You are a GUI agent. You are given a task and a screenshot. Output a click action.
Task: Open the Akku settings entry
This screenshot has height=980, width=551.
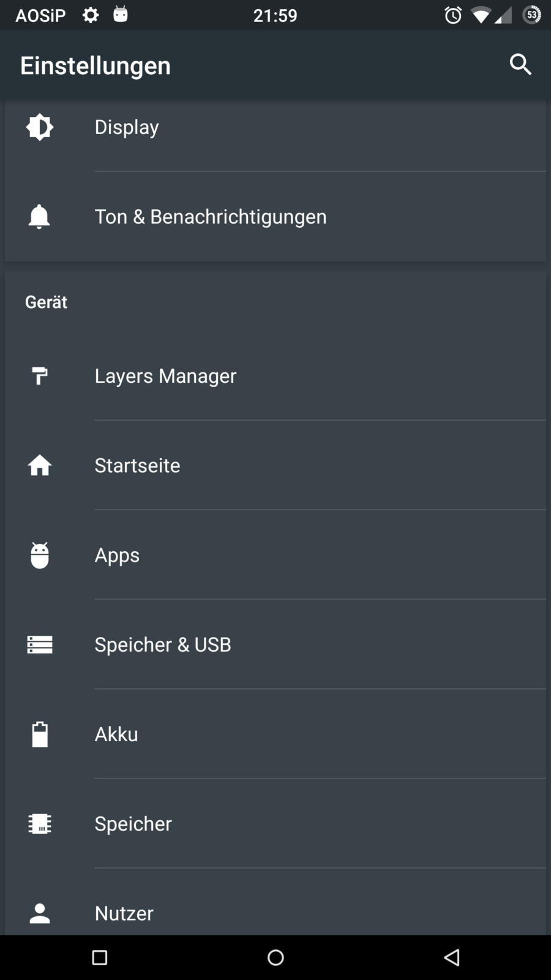116,734
